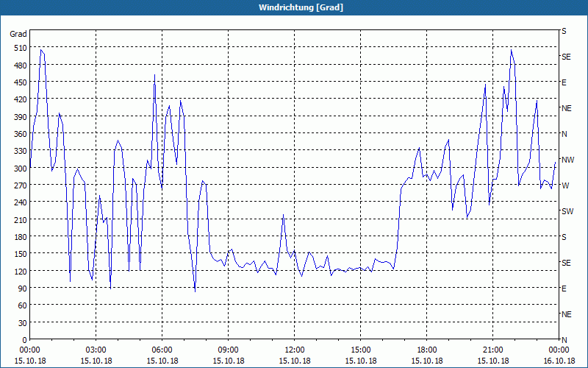This screenshot has width=588, height=368.
Task: Click the '150' degree axis label
Action: (x=21, y=254)
